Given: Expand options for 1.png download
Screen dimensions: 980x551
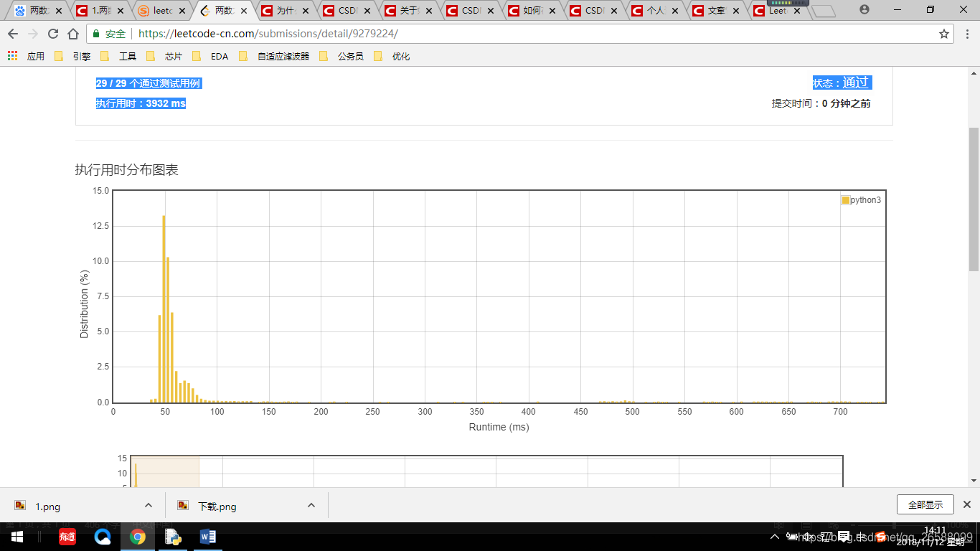Looking at the screenshot, I should tap(149, 505).
